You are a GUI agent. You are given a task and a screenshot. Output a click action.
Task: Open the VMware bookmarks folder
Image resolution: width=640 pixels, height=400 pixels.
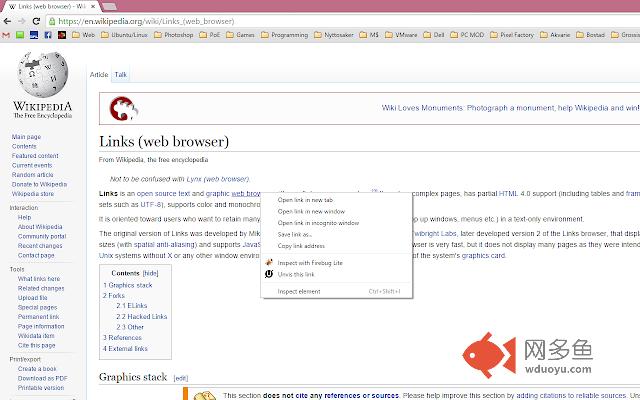click(401, 35)
